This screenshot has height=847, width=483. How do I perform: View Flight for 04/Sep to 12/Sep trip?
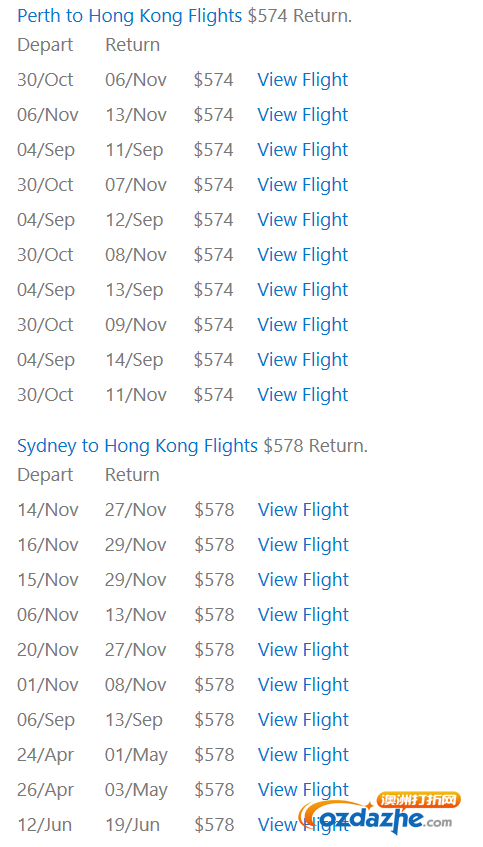coord(303,220)
